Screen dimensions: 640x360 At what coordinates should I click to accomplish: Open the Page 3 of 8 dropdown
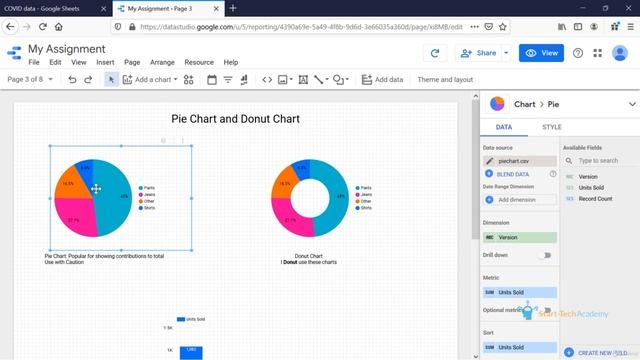30,80
